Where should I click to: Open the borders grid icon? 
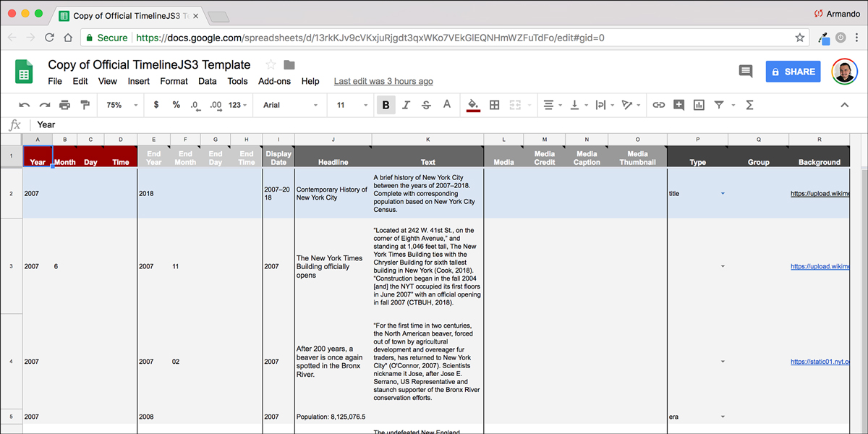pyautogui.click(x=495, y=105)
